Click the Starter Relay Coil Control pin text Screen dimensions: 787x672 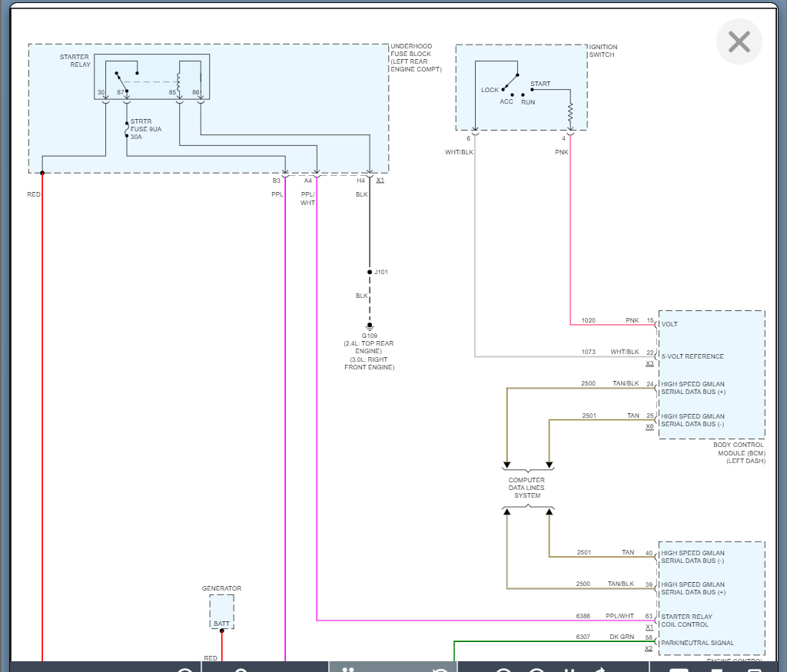coord(686,620)
